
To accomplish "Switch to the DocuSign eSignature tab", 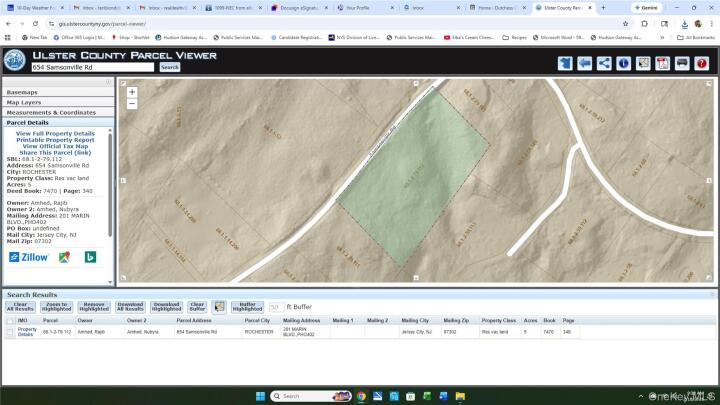I will 300,8.
